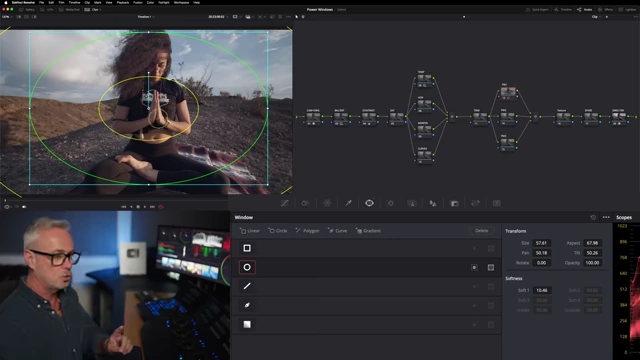Click the Soft 1 value field 10.46

[x=541, y=290]
